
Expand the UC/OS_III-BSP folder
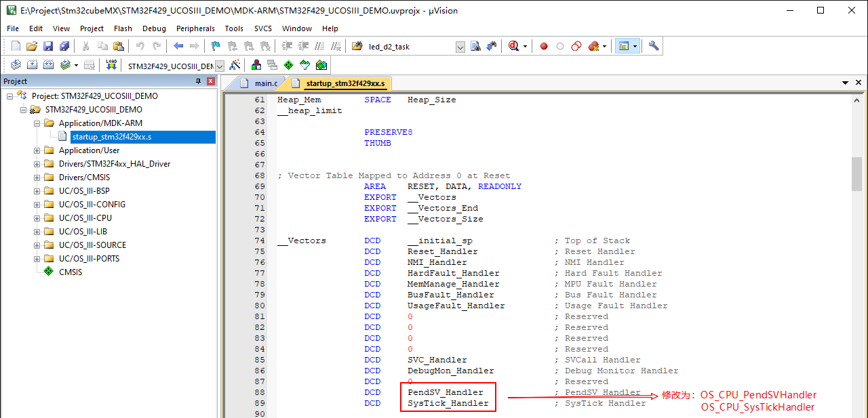(x=37, y=191)
